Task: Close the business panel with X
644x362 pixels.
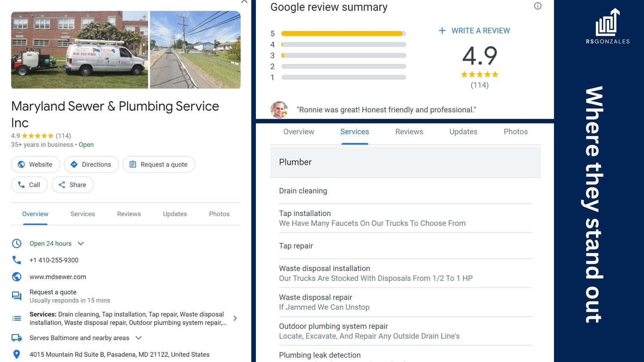Action: tap(244, 2)
